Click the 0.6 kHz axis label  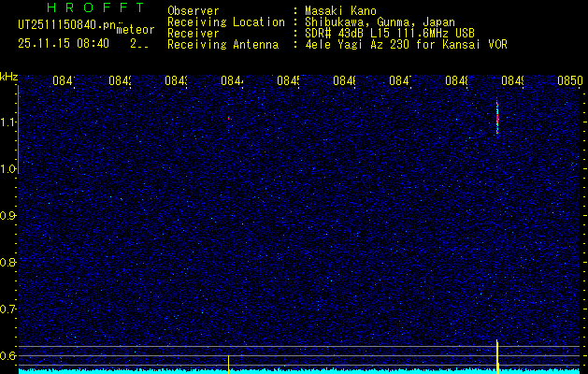pyautogui.click(x=7, y=355)
